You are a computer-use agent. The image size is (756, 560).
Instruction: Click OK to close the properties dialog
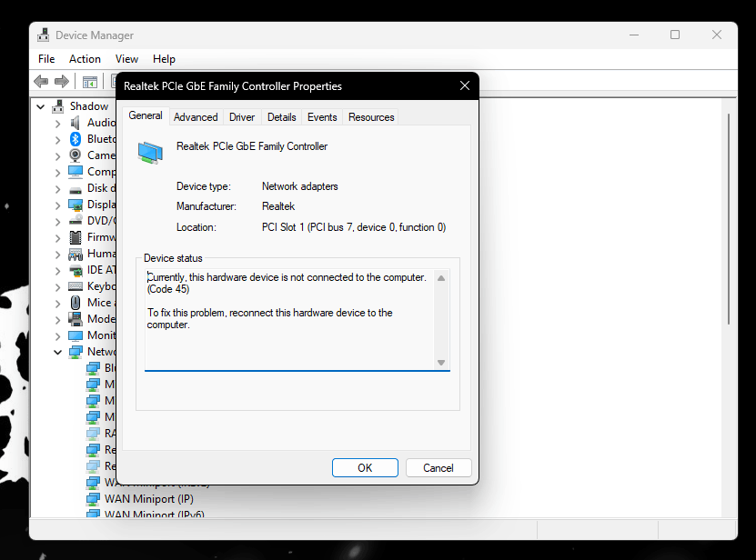pyautogui.click(x=365, y=467)
